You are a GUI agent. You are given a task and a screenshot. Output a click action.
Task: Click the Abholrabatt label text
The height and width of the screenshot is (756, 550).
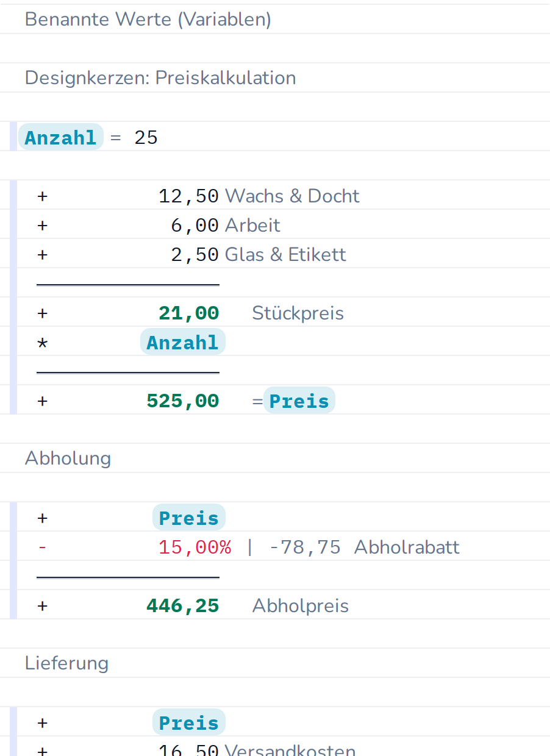pos(407,547)
